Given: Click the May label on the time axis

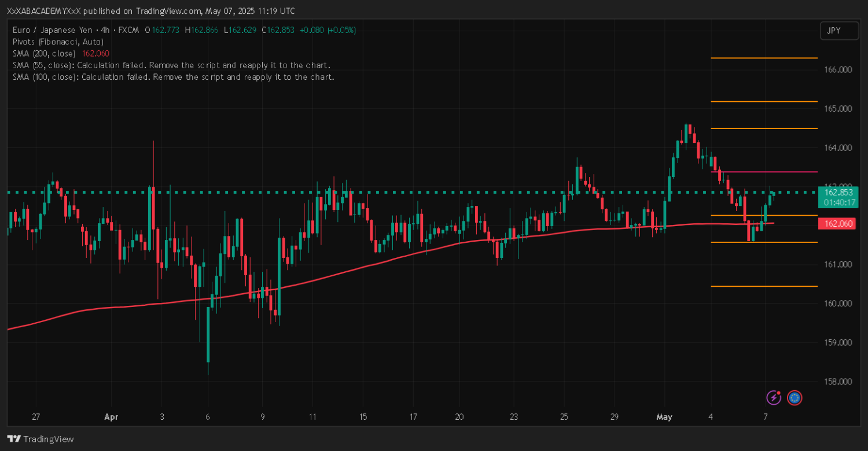Looking at the screenshot, I should pyautogui.click(x=664, y=416).
